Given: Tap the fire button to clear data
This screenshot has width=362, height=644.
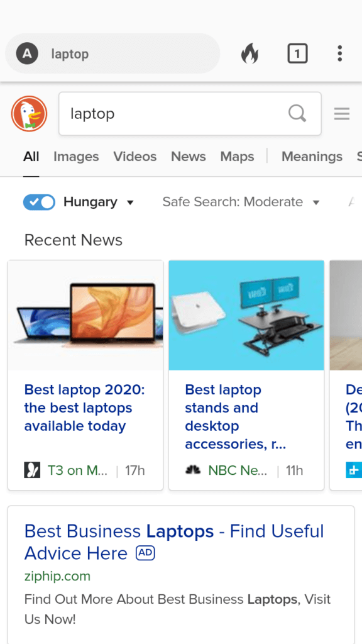Looking at the screenshot, I should pyautogui.click(x=250, y=54).
